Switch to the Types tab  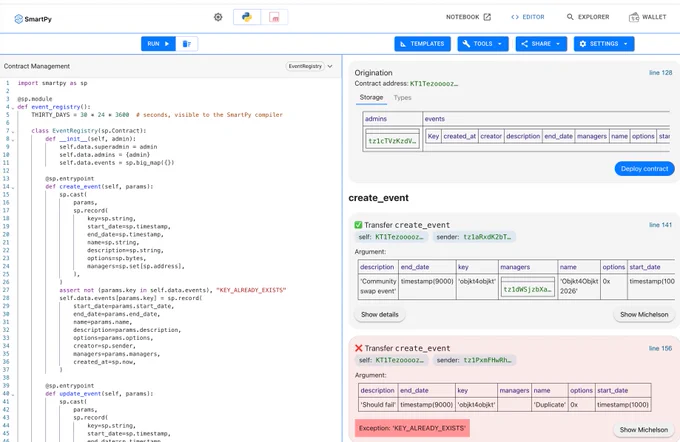[x=402, y=98]
